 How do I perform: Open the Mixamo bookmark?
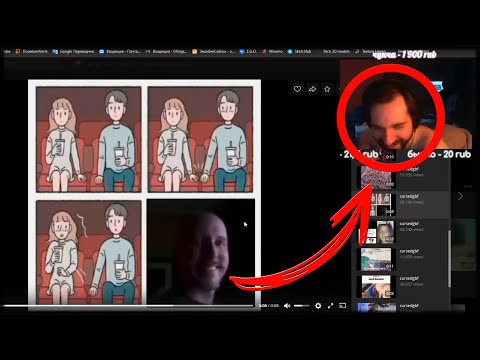(x=272, y=51)
